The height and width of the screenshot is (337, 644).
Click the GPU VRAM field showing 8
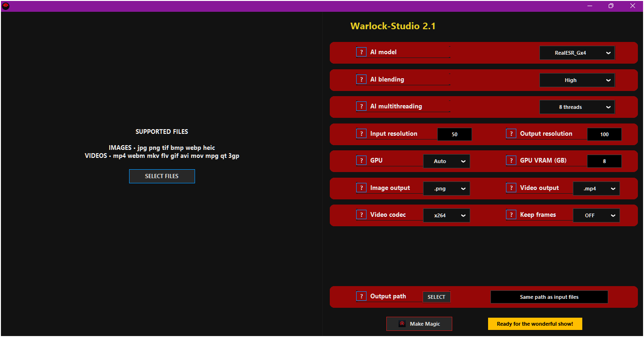[x=604, y=161]
